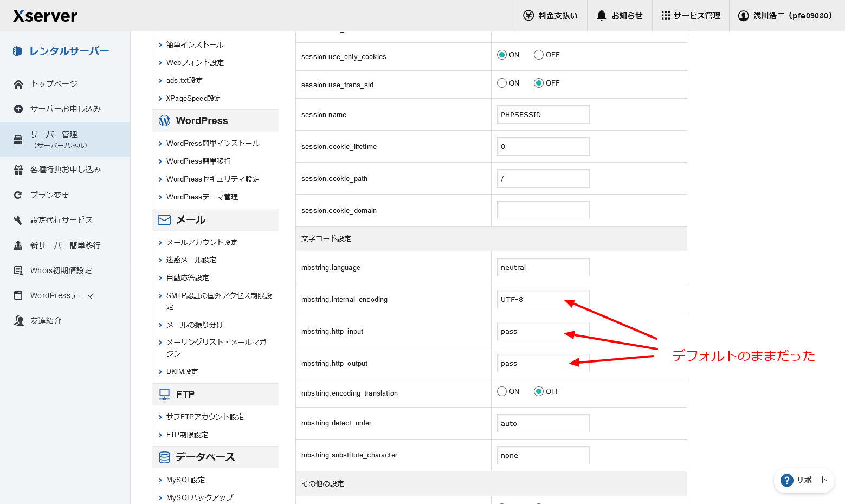Click the yen icon for 料金支払い
This screenshot has height=504, width=845.
528,16
